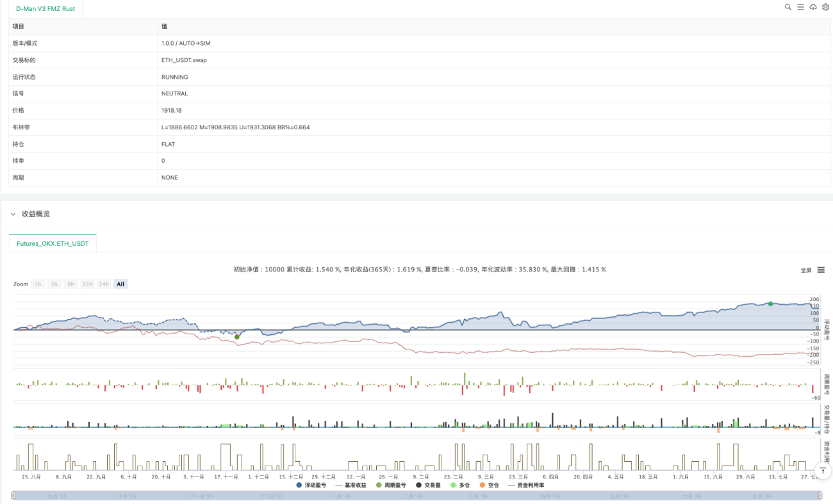Click the 信号 row label
This screenshot has width=833, height=504.
pos(19,93)
